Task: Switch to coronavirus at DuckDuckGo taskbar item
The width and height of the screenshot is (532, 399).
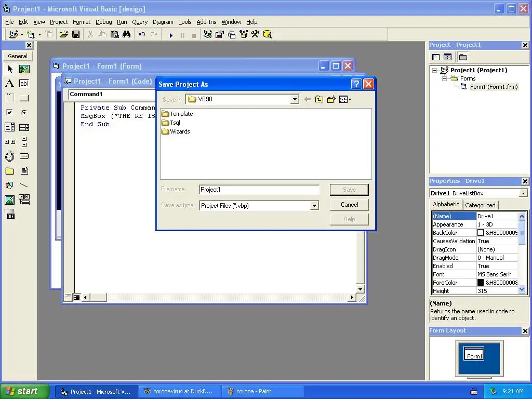Action: (x=179, y=392)
